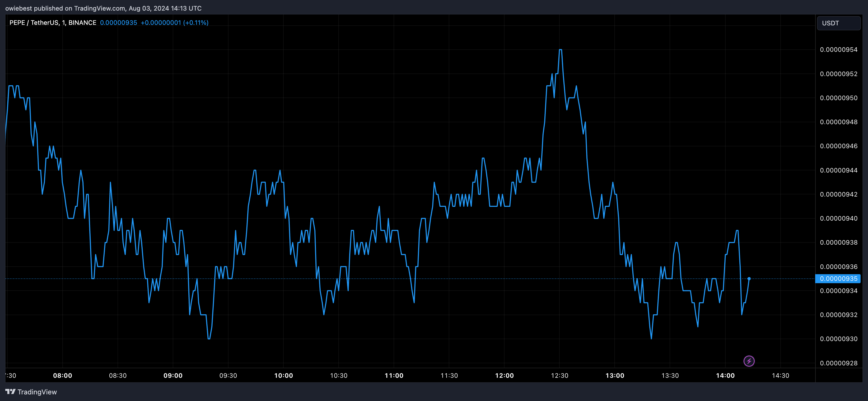Click the 09:30 time axis label
The width and height of the screenshot is (868, 401).
pyautogui.click(x=228, y=375)
